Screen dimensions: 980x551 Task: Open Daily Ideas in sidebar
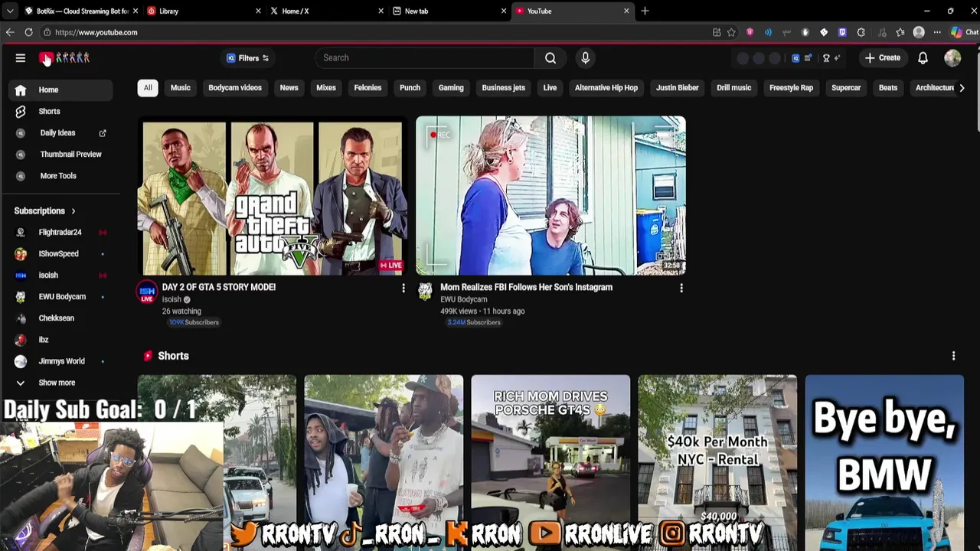coord(60,133)
